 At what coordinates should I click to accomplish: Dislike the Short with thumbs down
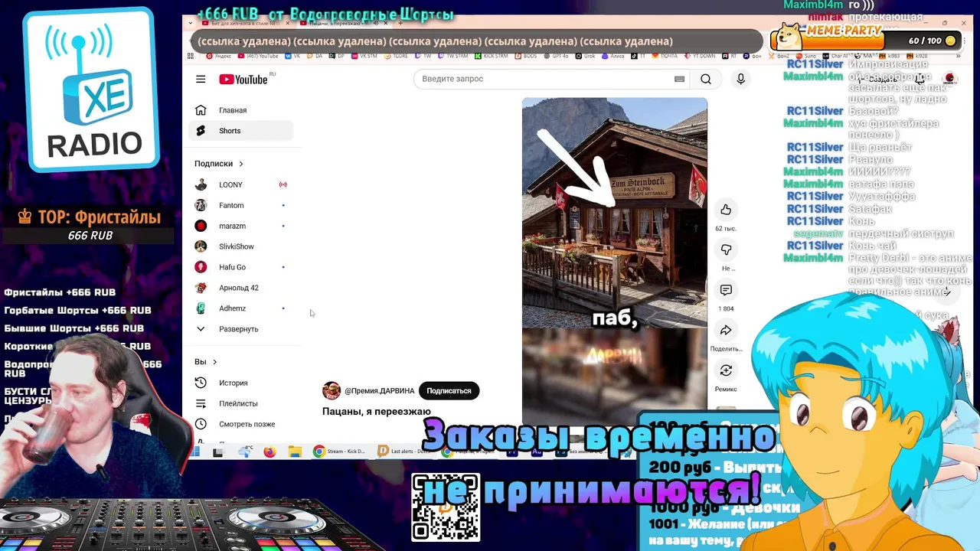(x=726, y=249)
